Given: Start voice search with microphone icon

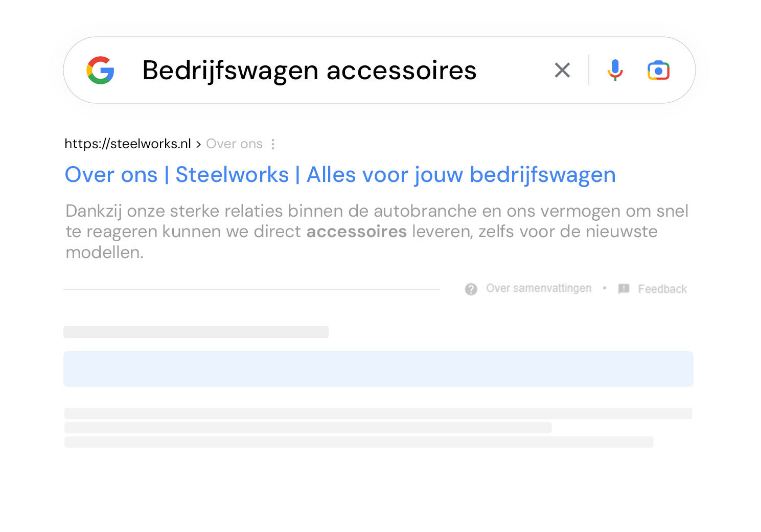Looking at the screenshot, I should (615, 70).
